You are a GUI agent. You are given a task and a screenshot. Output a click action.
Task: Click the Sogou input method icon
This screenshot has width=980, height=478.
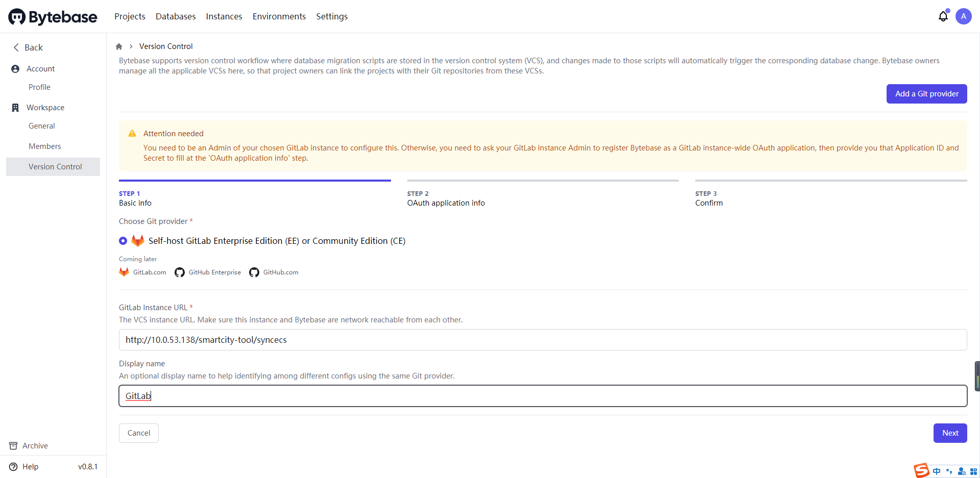[x=921, y=470]
